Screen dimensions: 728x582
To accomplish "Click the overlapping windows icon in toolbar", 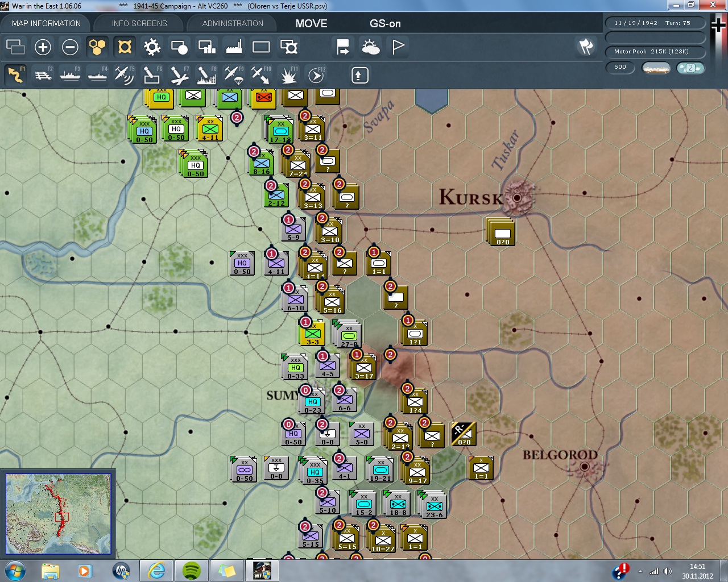I will click(15, 47).
